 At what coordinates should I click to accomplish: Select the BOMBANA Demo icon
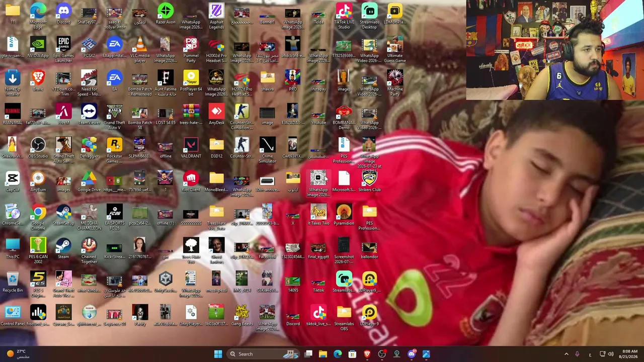(344, 117)
